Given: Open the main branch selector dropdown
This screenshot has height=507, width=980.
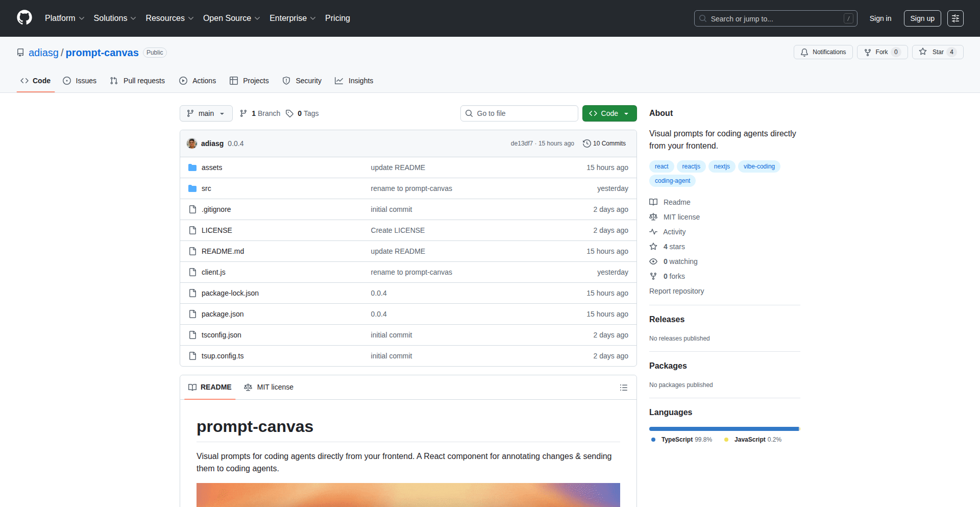Looking at the screenshot, I should [206, 113].
